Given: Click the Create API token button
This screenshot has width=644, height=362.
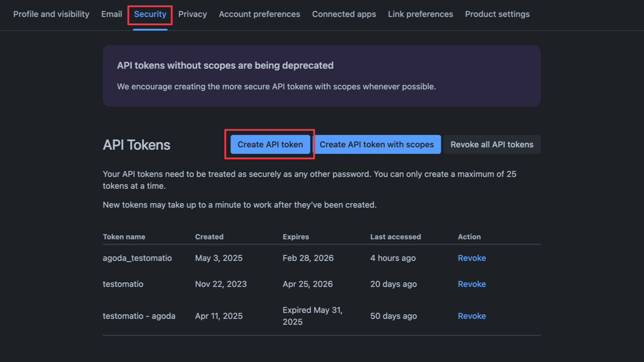Looking at the screenshot, I should (x=270, y=144).
